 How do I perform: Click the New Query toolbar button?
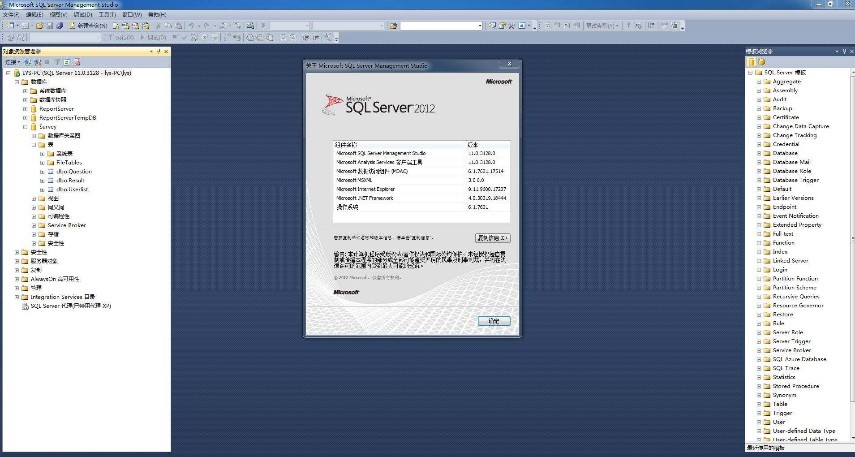pyautogui.click(x=87, y=26)
